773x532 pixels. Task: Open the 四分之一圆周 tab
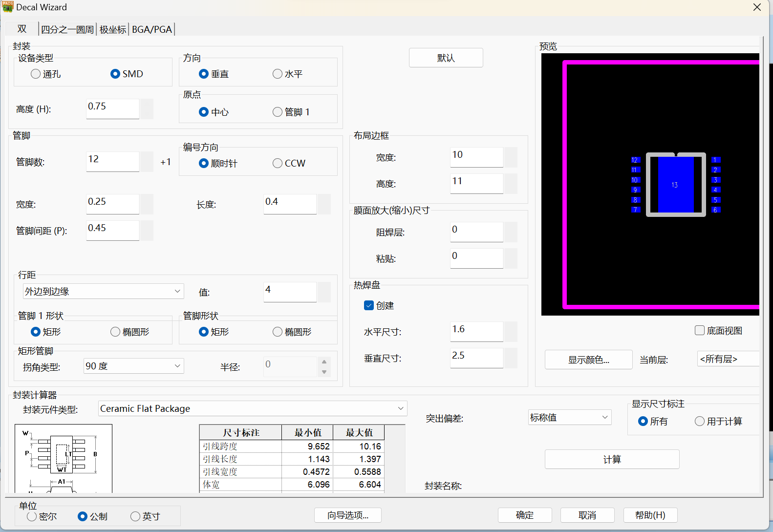point(67,29)
